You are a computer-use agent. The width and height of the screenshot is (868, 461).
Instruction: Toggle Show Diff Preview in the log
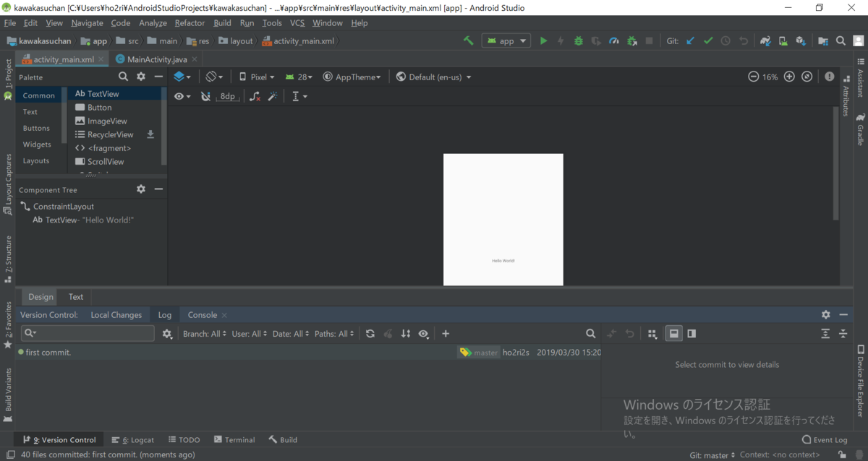(x=692, y=334)
